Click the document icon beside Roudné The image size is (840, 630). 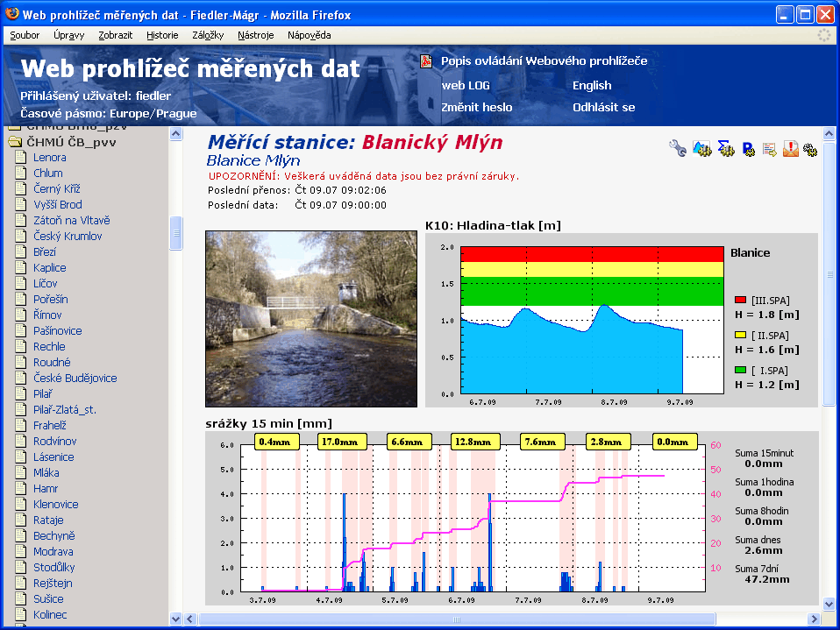[21, 363]
